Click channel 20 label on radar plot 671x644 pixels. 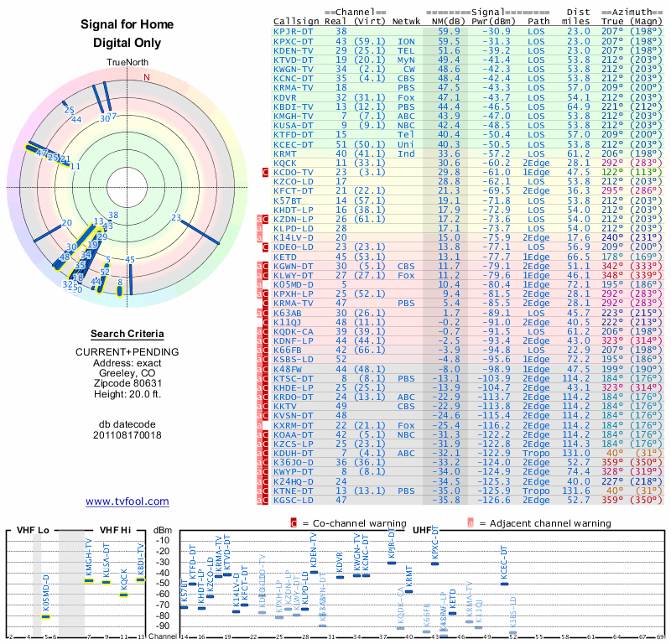click(x=67, y=222)
